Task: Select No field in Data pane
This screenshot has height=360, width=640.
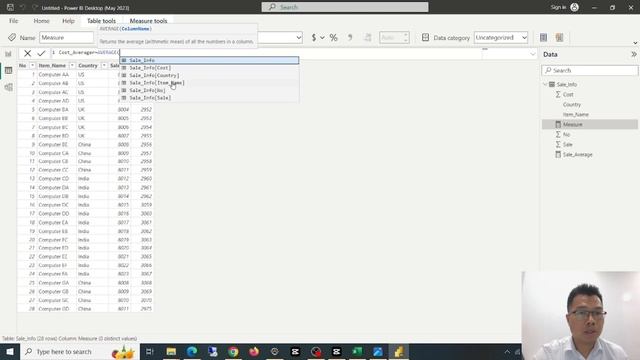Action: [x=567, y=135]
